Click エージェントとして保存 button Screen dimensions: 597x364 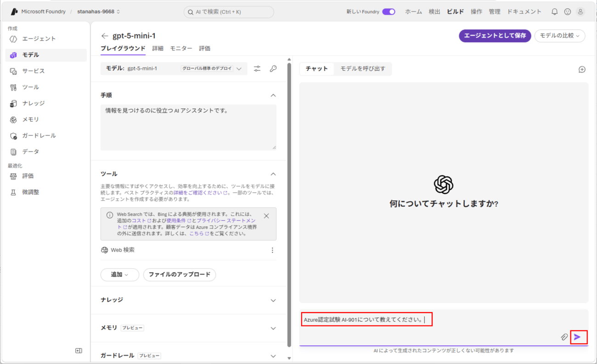(495, 36)
